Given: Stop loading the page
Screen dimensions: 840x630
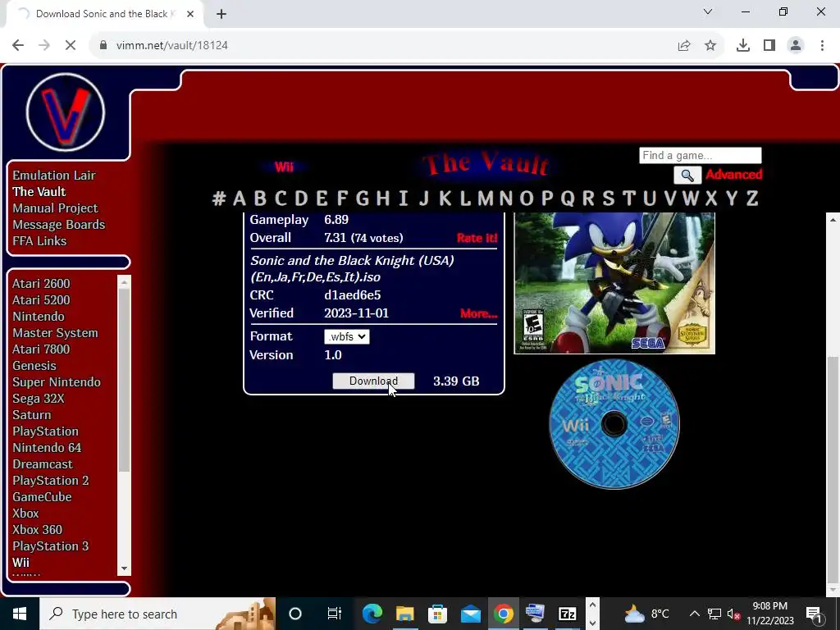Looking at the screenshot, I should (71, 46).
